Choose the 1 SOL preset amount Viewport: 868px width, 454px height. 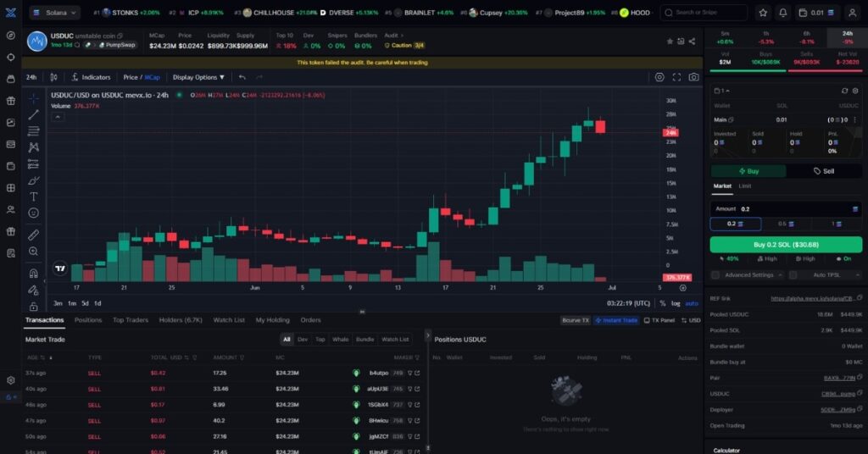pyautogui.click(x=837, y=224)
